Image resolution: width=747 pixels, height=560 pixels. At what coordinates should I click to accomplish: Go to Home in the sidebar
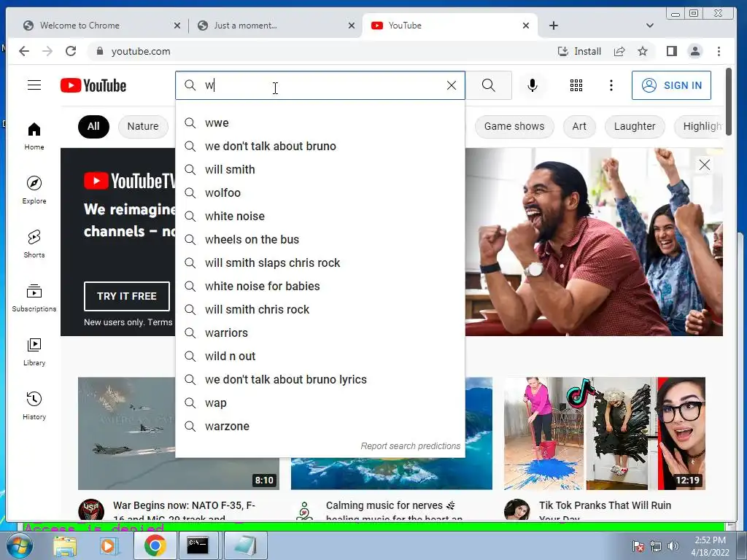(34, 136)
